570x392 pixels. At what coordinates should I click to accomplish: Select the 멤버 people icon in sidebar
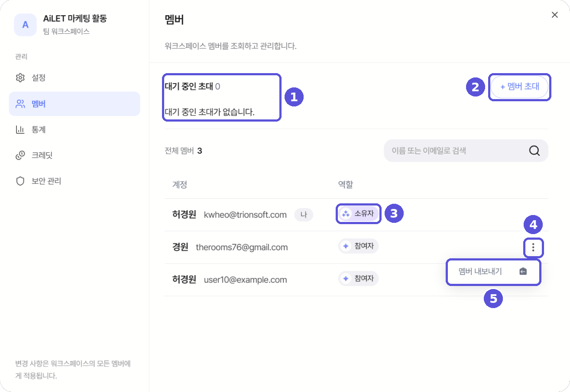point(20,104)
